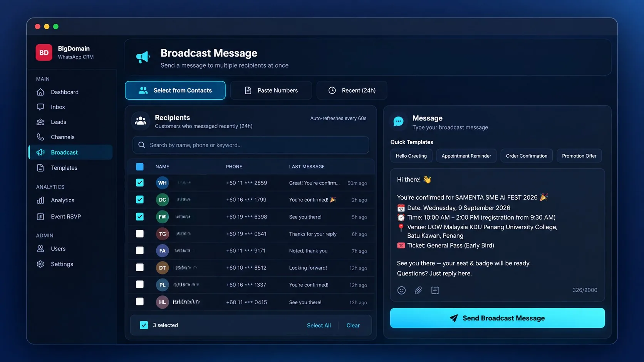Screen dimensions: 644x362
Task: Click the Clear link
Action: pos(353,325)
